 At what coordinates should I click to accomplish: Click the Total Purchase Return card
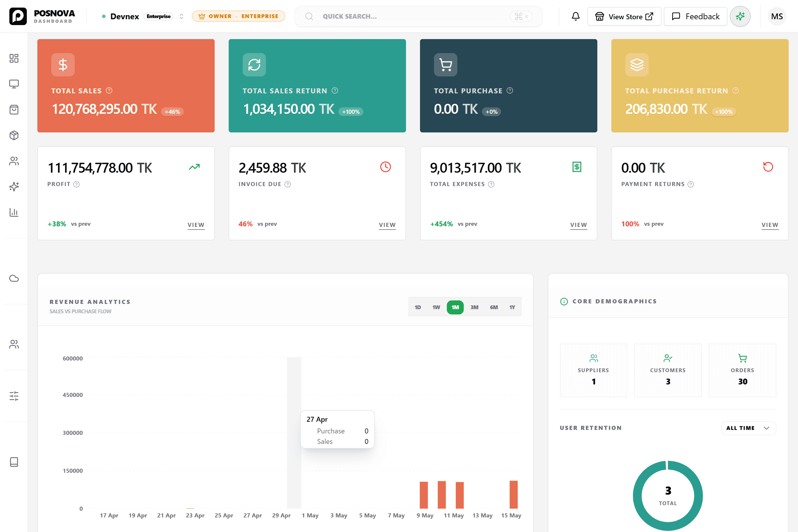700,86
